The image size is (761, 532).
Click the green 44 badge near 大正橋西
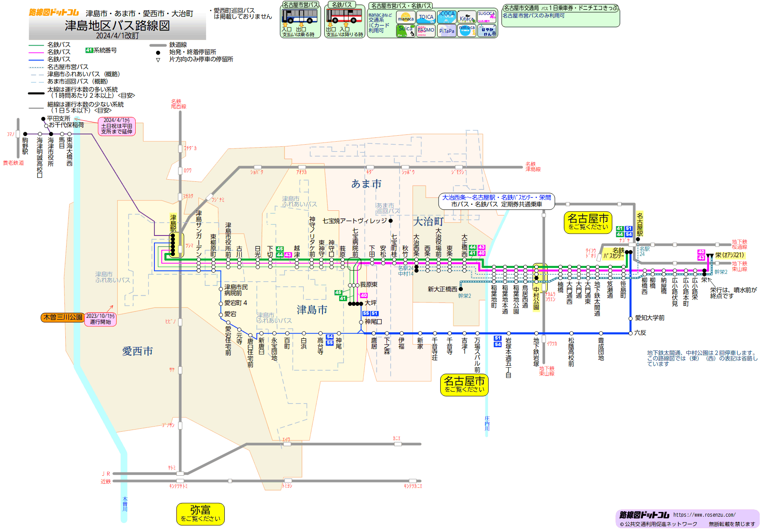coord(473,247)
